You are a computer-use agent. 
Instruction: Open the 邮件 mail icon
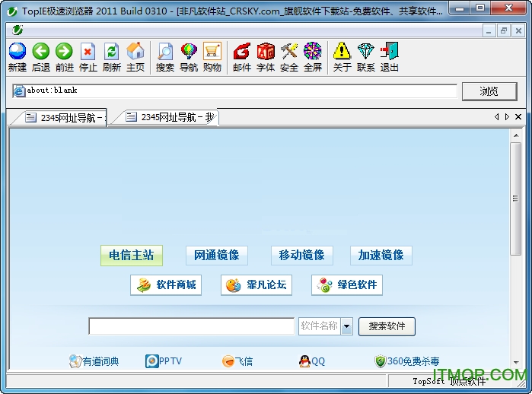[242, 56]
